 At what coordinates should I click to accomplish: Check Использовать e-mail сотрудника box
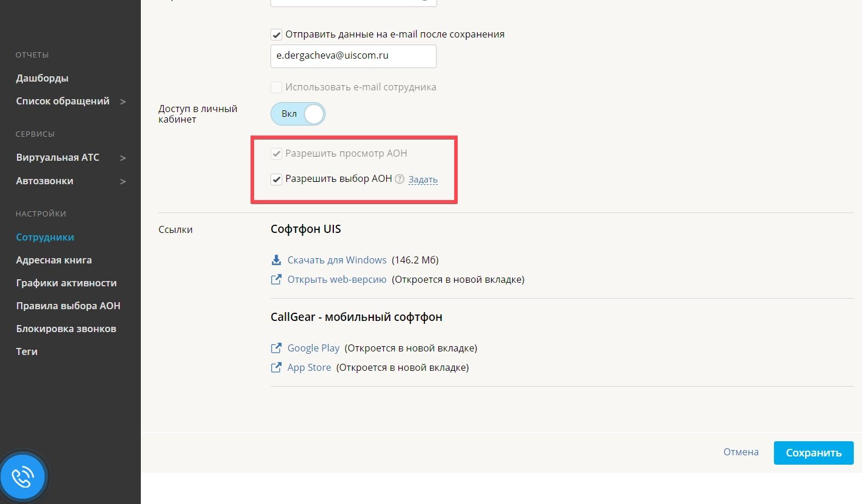(276, 87)
